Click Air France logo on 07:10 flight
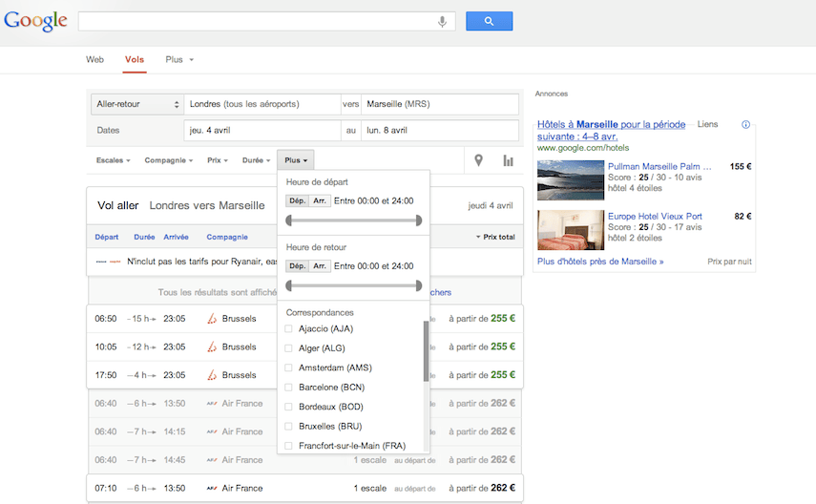This screenshot has width=816, height=504. 212,489
